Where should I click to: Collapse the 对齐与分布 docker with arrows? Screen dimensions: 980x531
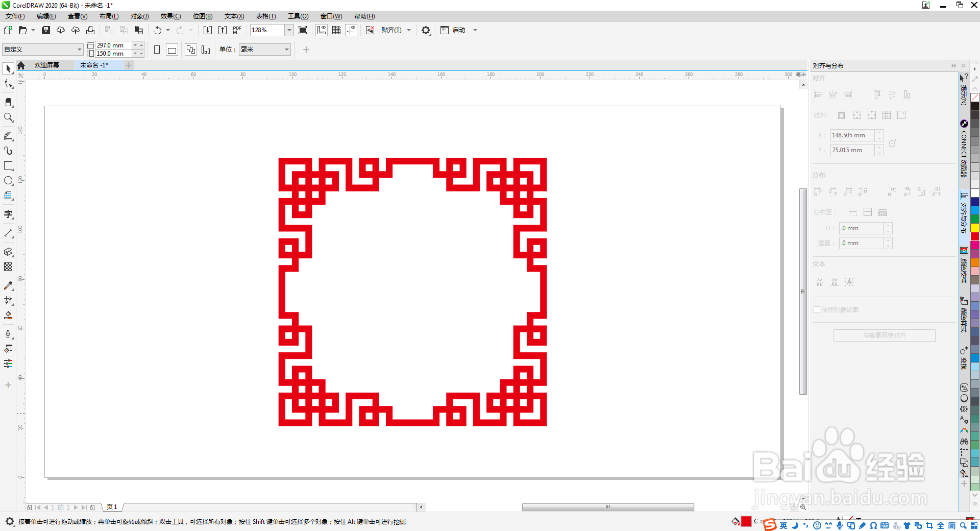click(953, 65)
